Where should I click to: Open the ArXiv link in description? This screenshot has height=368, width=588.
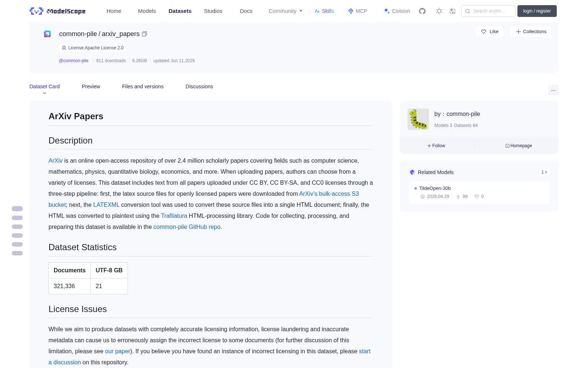(55, 161)
